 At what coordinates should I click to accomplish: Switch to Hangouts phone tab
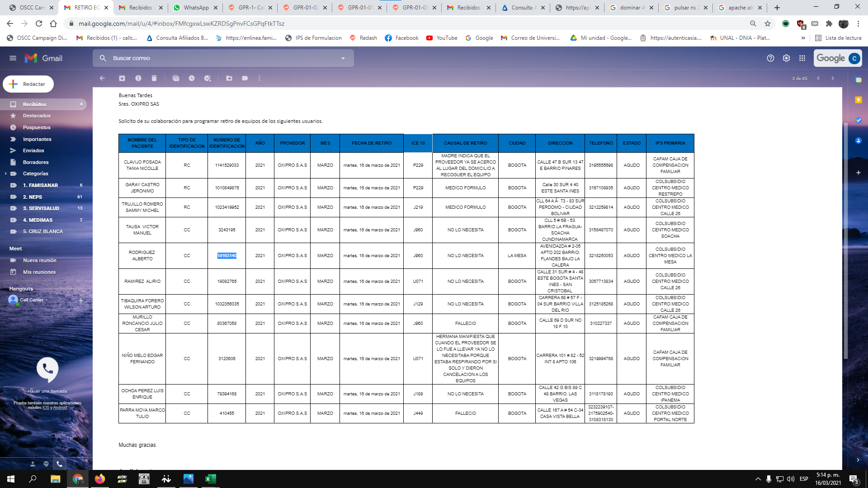(59, 464)
